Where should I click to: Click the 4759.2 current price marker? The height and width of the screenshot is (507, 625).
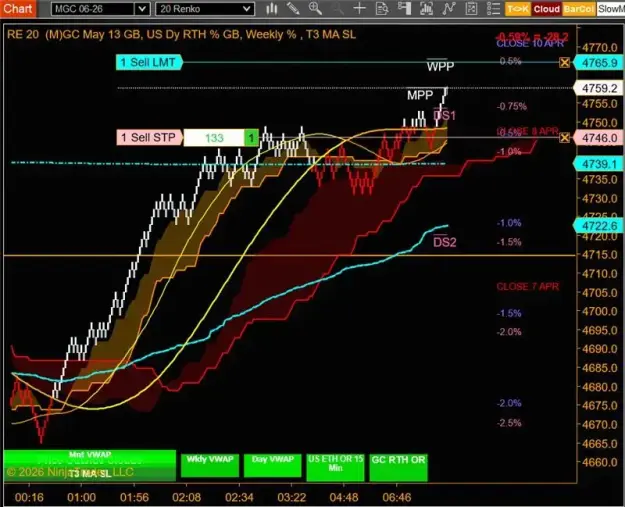599,88
